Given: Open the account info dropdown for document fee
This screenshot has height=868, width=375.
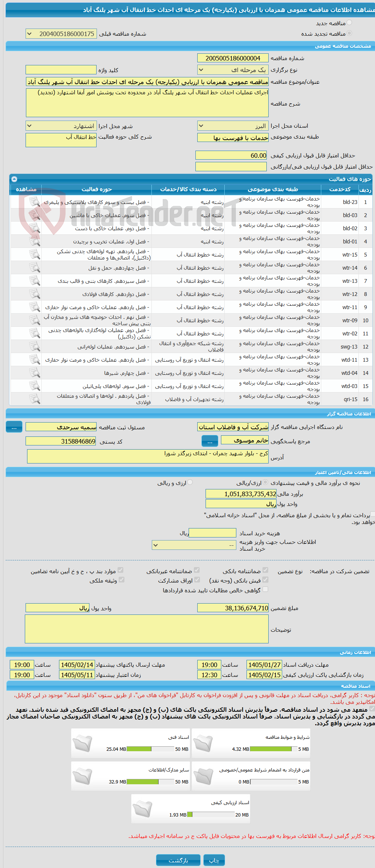Looking at the screenshot, I should coord(194,545).
